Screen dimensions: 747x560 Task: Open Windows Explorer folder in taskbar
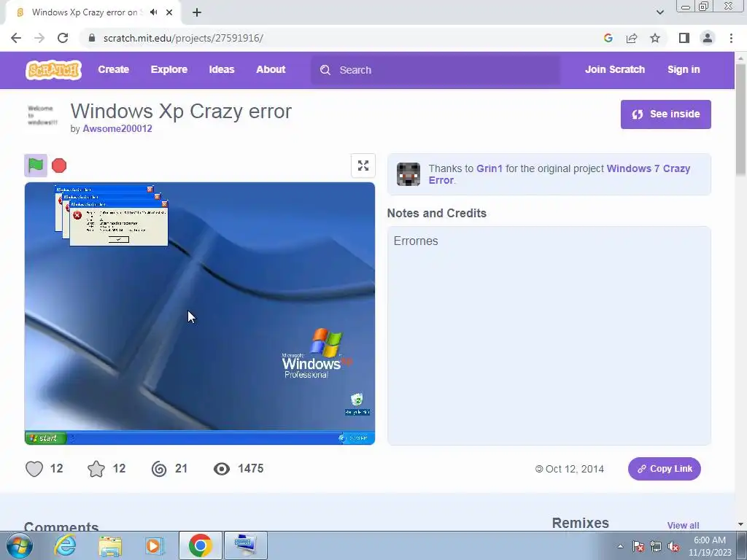point(110,545)
